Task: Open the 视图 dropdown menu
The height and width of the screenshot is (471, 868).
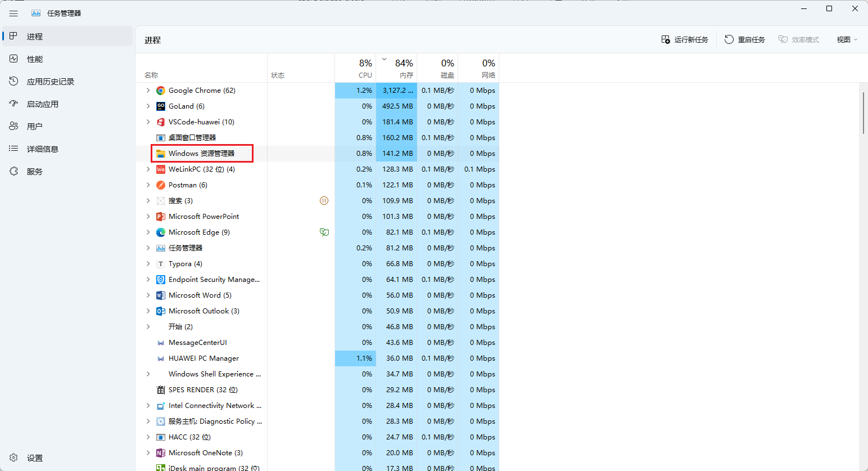Action: (847, 40)
